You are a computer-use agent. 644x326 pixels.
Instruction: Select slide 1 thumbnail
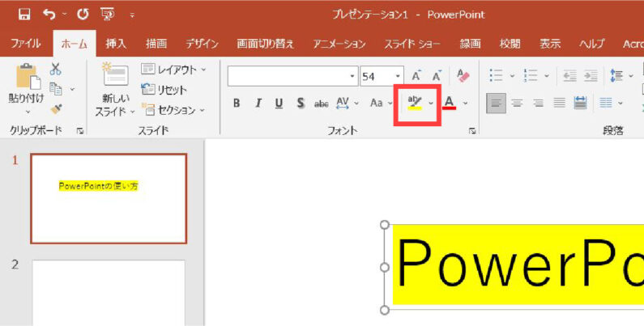109,198
